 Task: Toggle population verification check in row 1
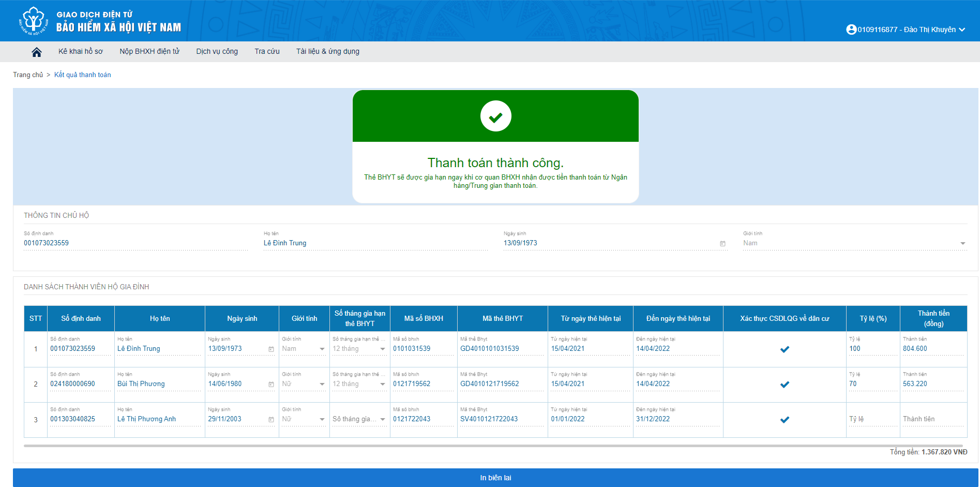[785, 349]
